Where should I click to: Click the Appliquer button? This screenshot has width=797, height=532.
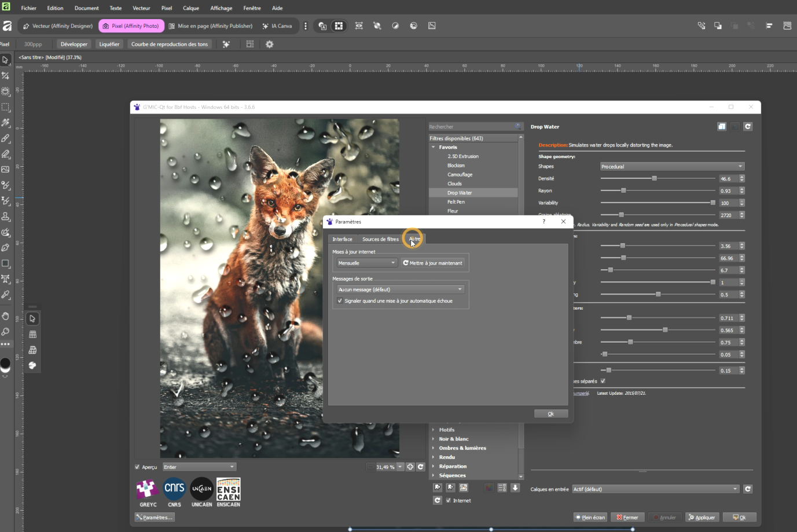click(x=701, y=518)
